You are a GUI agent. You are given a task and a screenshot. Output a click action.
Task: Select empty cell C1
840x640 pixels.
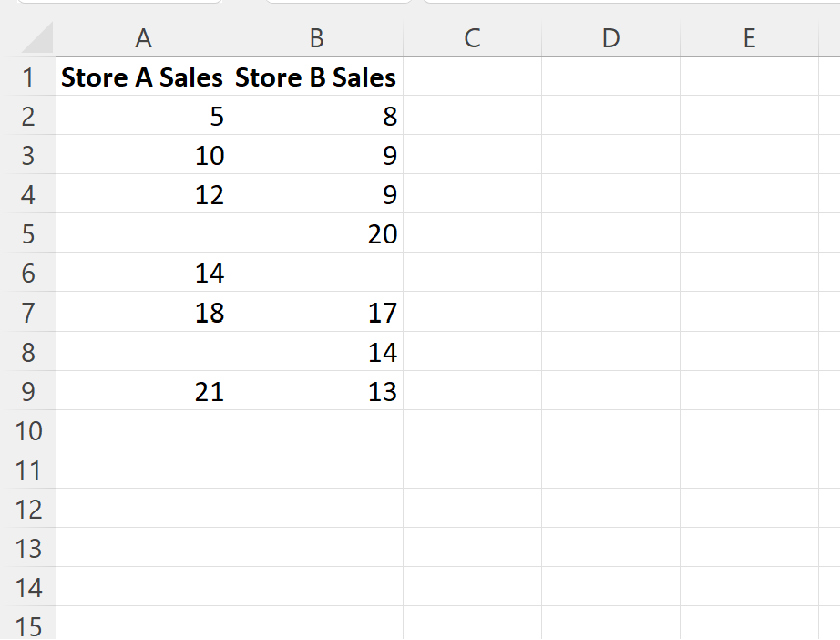pyautogui.click(x=472, y=76)
